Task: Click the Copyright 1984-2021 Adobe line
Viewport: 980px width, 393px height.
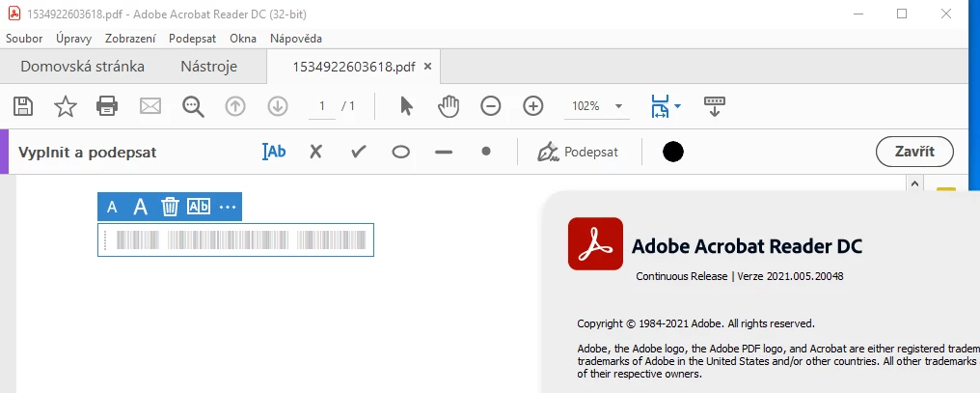Action: tap(695, 323)
